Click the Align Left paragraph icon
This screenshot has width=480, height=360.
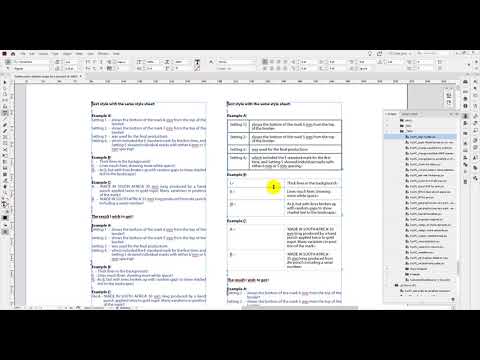click(x=265, y=62)
